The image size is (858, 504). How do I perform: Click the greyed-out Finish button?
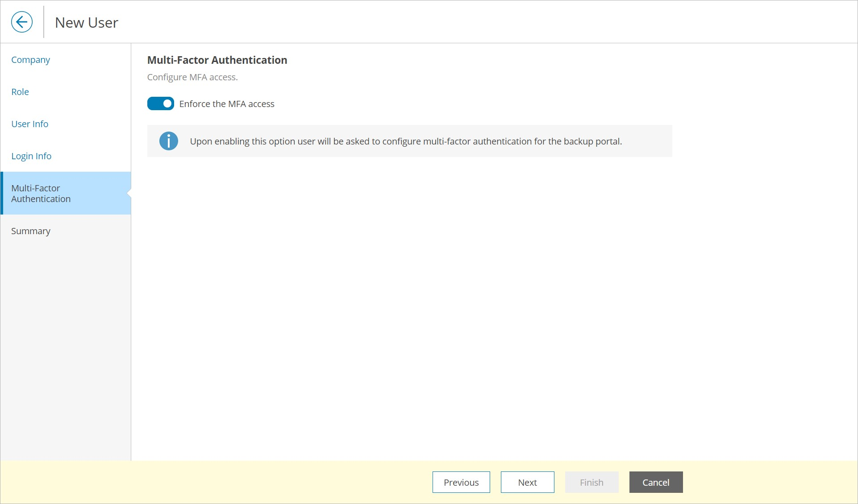[x=591, y=482]
